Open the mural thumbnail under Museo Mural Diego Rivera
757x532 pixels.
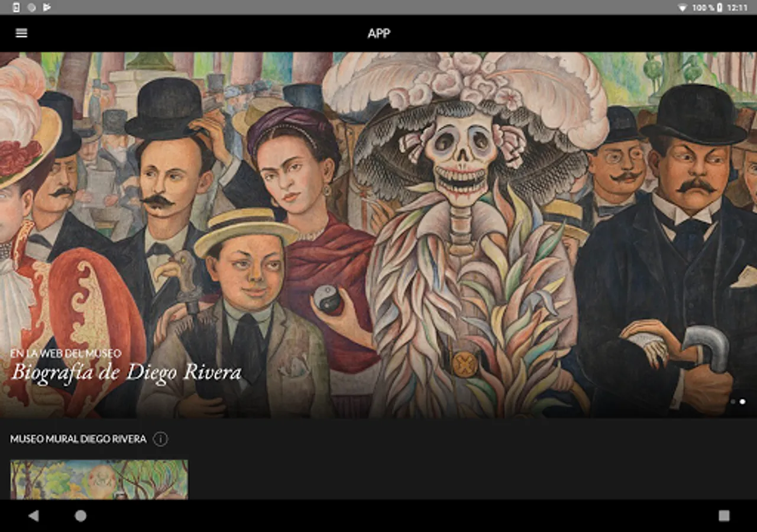pos(99,479)
